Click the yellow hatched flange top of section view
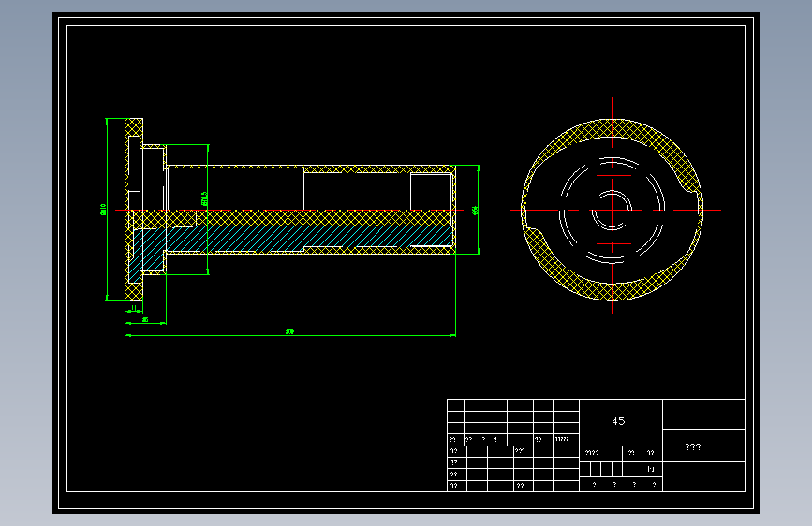The width and height of the screenshot is (812, 526). [x=134, y=127]
